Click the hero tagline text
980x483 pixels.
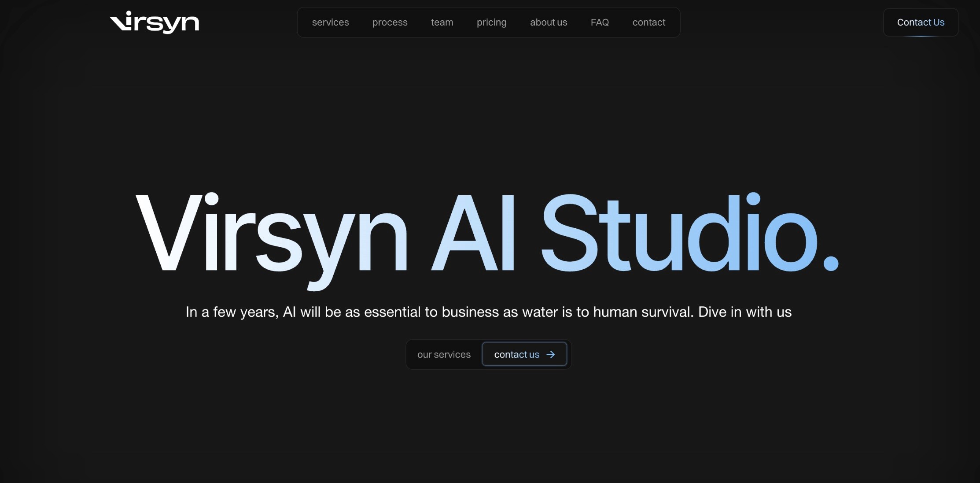pyautogui.click(x=488, y=312)
